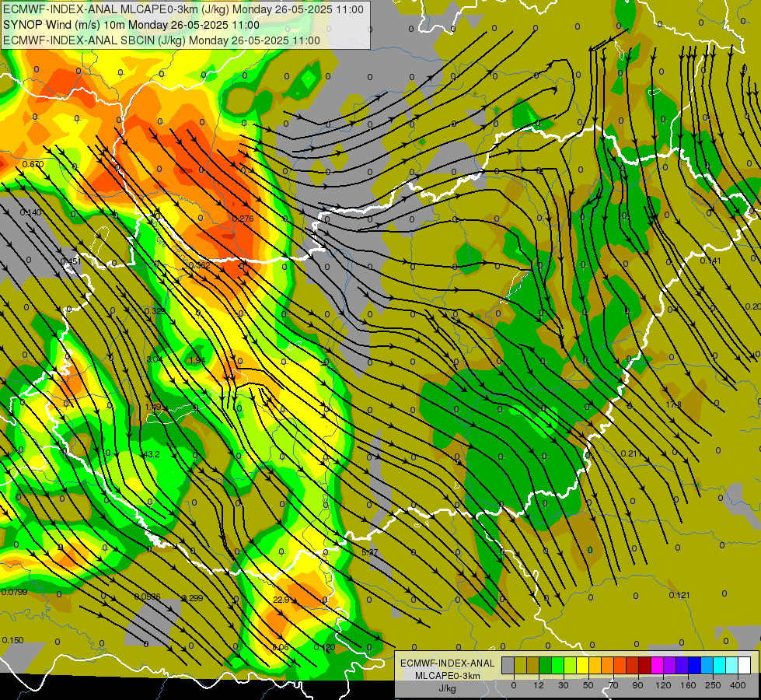The height and width of the screenshot is (700, 761).
Task: Click the 0.0799 map value
Action: tap(14, 592)
